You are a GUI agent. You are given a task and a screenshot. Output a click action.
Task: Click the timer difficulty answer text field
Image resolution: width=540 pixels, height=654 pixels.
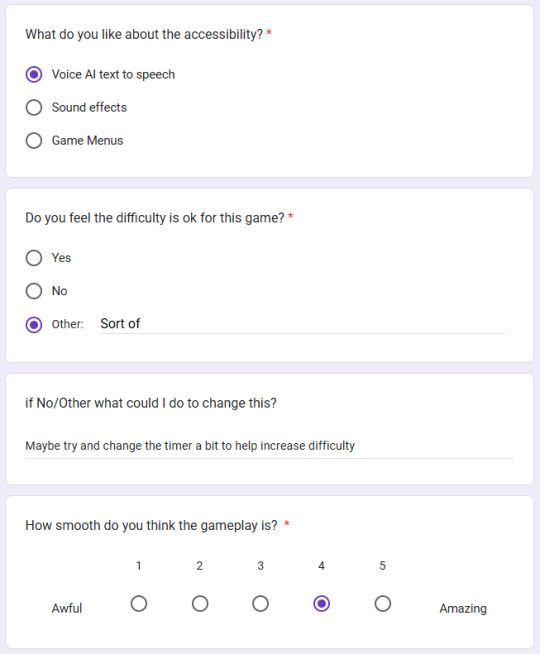[x=269, y=446]
